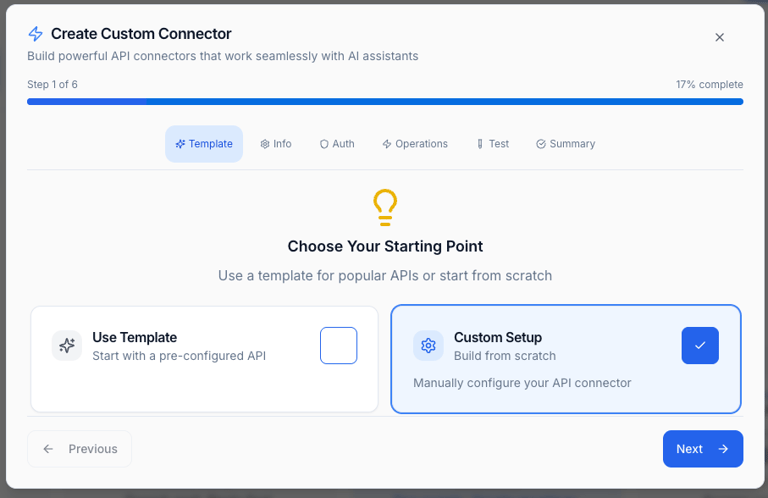Click the test tube icon on Test step

tap(480, 144)
